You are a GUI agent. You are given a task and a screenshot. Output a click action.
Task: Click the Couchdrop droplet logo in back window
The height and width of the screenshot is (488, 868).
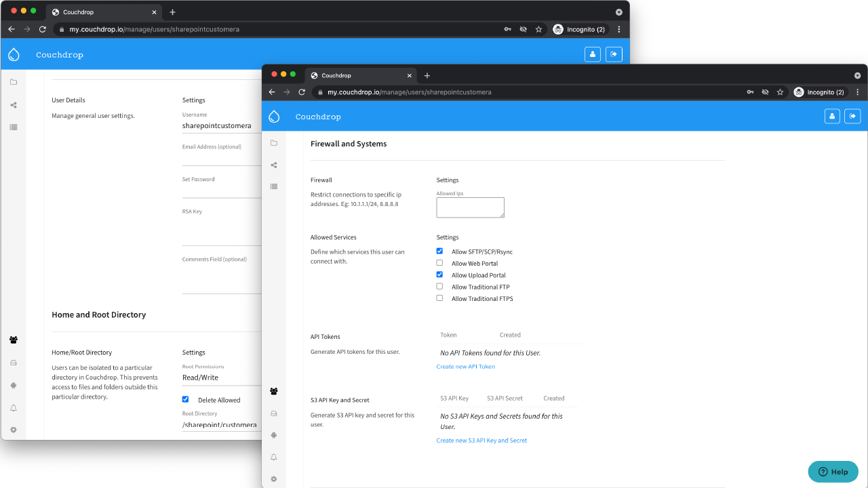pos(14,54)
